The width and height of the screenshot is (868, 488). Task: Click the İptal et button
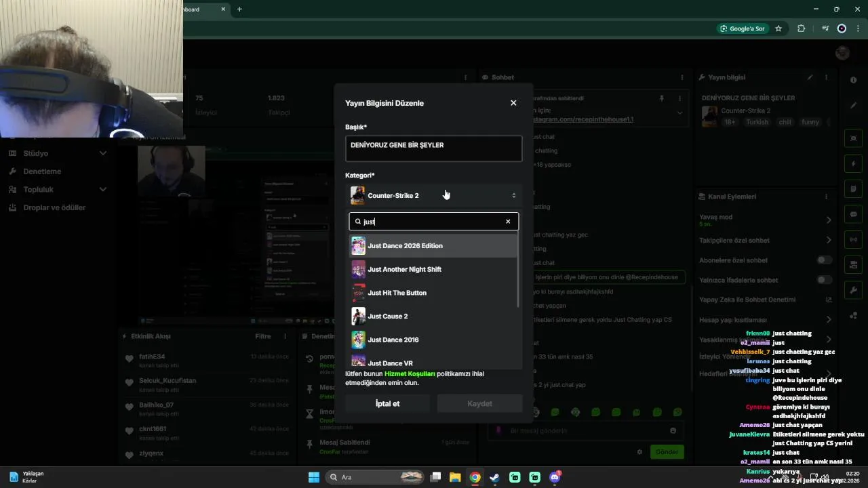pos(387,403)
